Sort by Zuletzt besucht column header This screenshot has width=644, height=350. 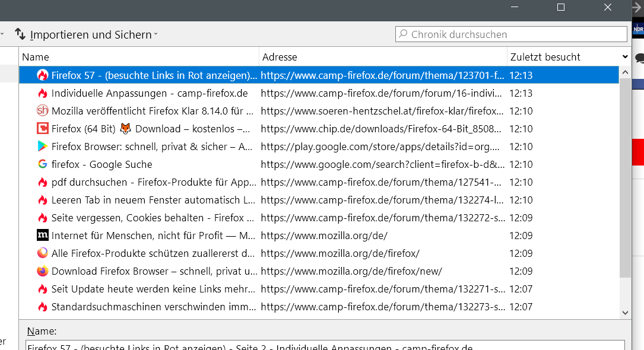point(563,56)
